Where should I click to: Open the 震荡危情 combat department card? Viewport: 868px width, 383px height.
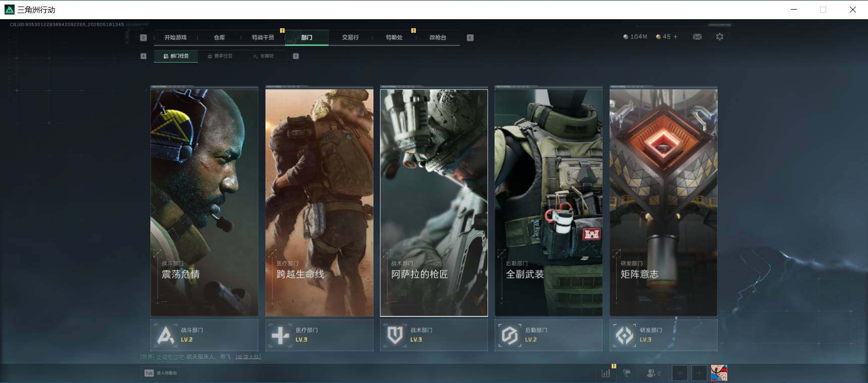(204, 202)
